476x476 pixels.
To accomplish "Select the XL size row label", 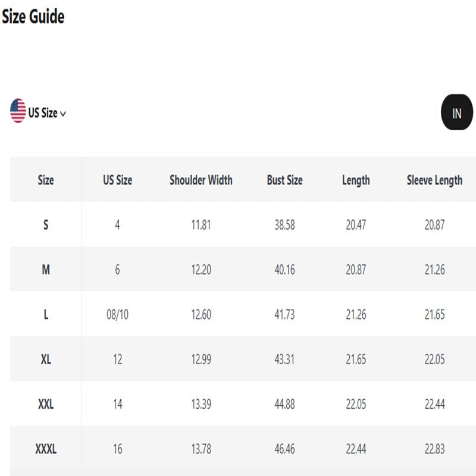I will [46, 359].
